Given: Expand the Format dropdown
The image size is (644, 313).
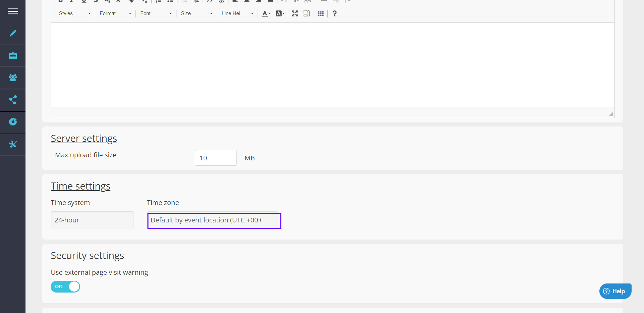Looking at the screenshot, I should point(115,13).
